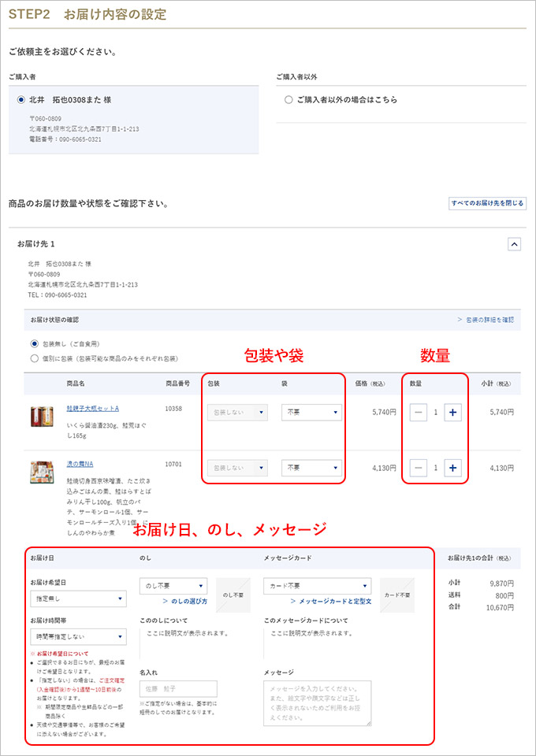This screenshot has height=756, width=536.
Task: Increase quantity of 鮭親子大瓶セットA with plus
Action: tap(452, 413)
